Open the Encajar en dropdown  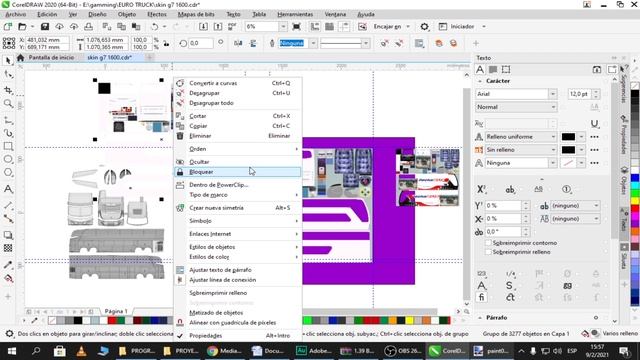[x=408, y=27]
